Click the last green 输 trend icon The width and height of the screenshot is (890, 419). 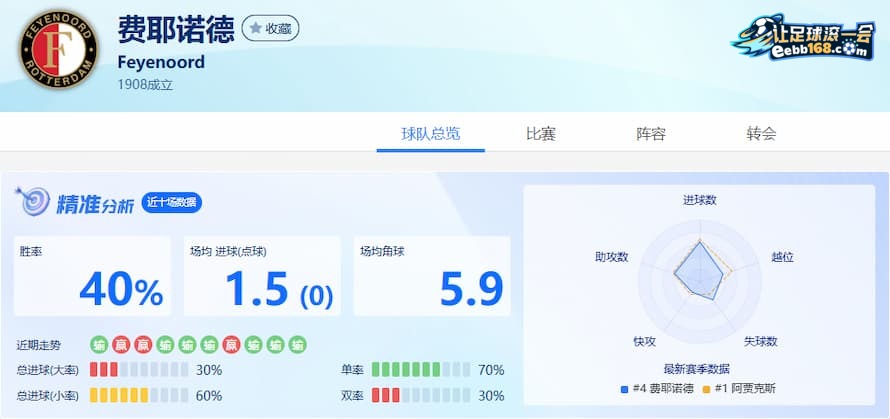tap(297, 345)
